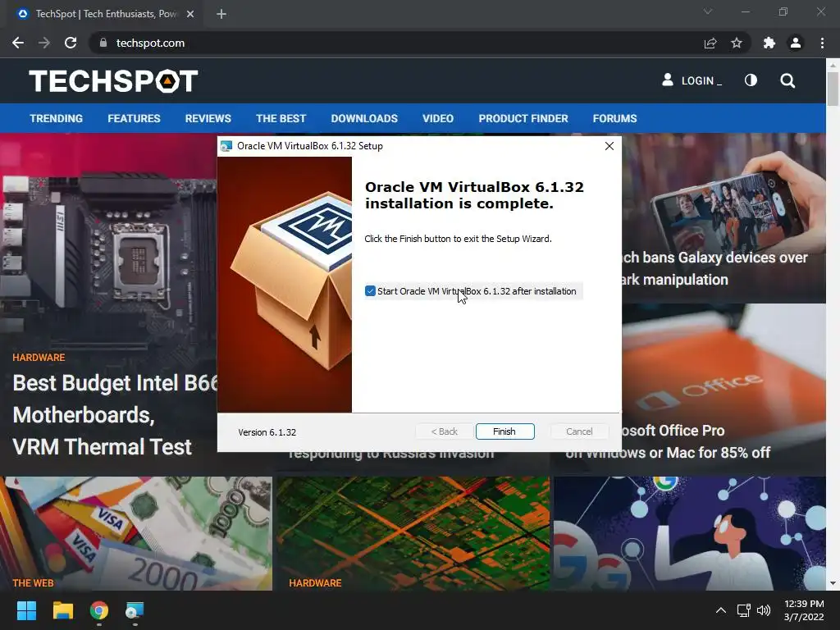Viewport: 840px width, 630px height.
Task: Click the TechSpot logo
Action: [113, 81]
